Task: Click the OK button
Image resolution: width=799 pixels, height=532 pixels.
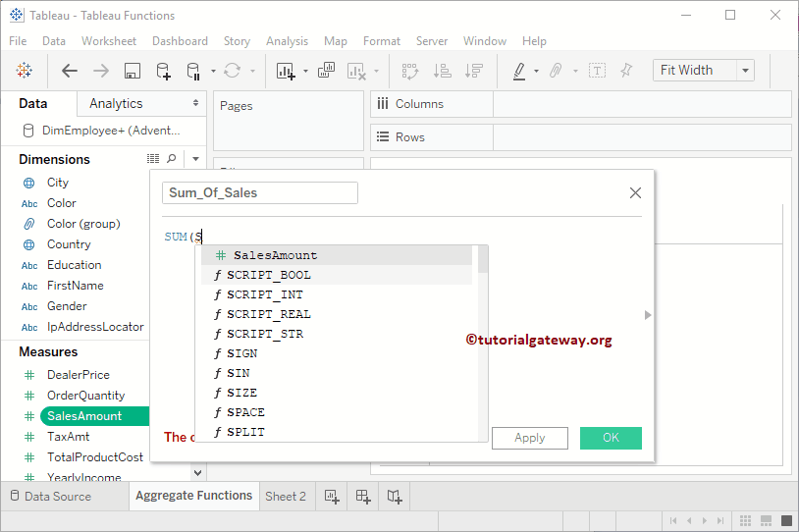Action: pyautogui.click(x=611, y=438)
